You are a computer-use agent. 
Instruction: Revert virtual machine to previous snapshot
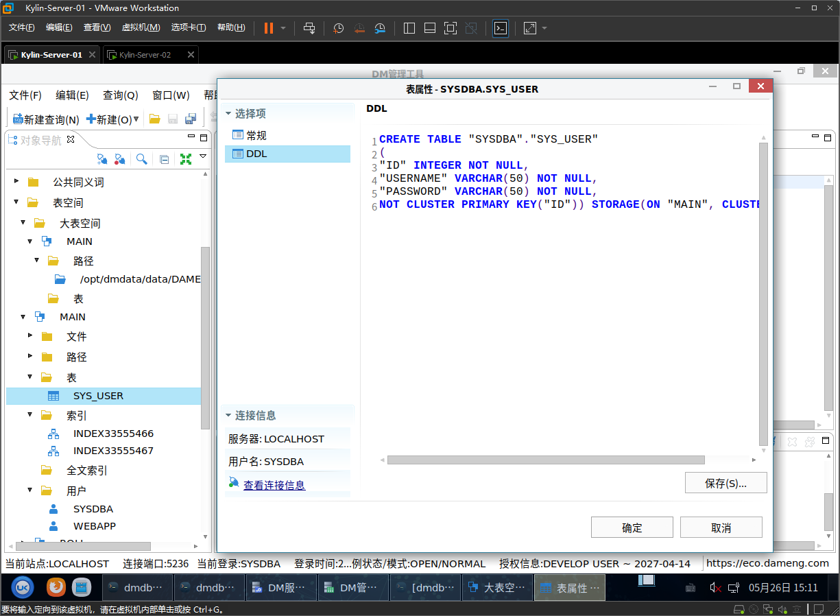[359, 28]
